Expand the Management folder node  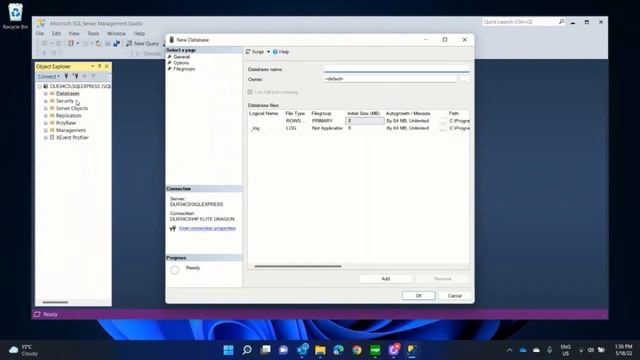(46, 130)
